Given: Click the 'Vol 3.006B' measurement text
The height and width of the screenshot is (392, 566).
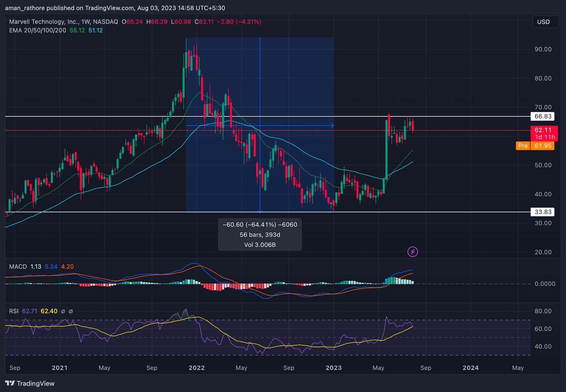Looking at the screenshot, I should point(260,245).
